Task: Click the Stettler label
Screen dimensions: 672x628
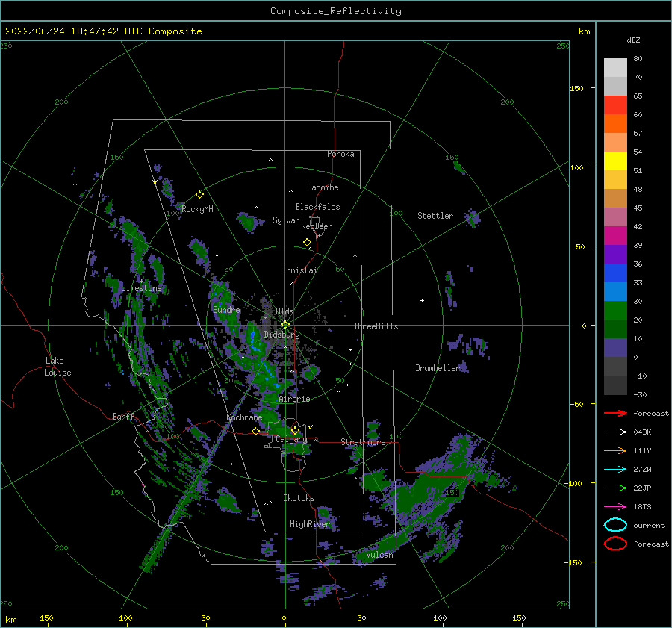Action: tap(435, 216)
